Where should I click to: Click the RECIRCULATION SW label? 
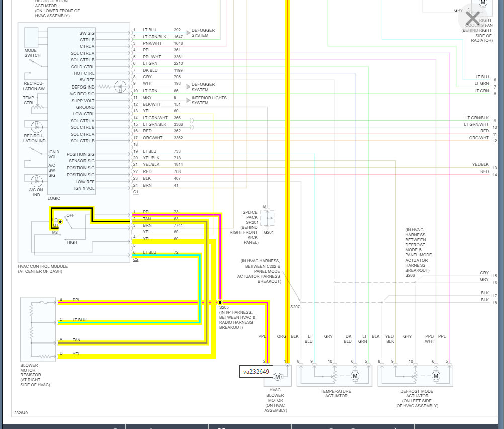click(x=34, y=86)
